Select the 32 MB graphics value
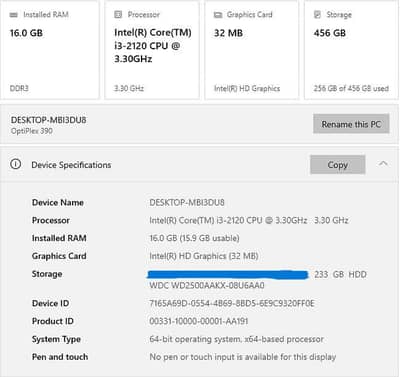 click(x=228, y=33)
